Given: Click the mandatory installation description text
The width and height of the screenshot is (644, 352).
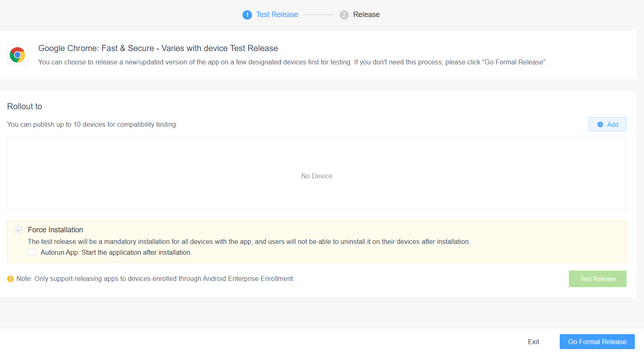Looking at the screenshot, I should [x=249, y=241].
